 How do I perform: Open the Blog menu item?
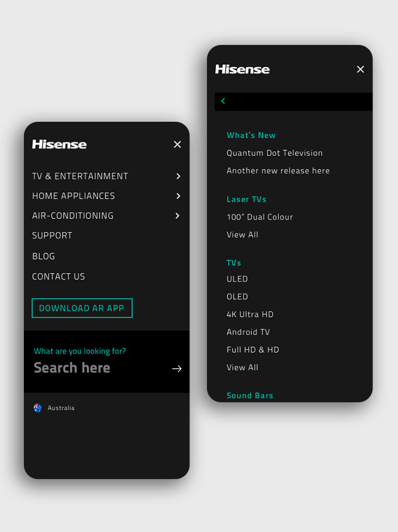pos(44,256)
